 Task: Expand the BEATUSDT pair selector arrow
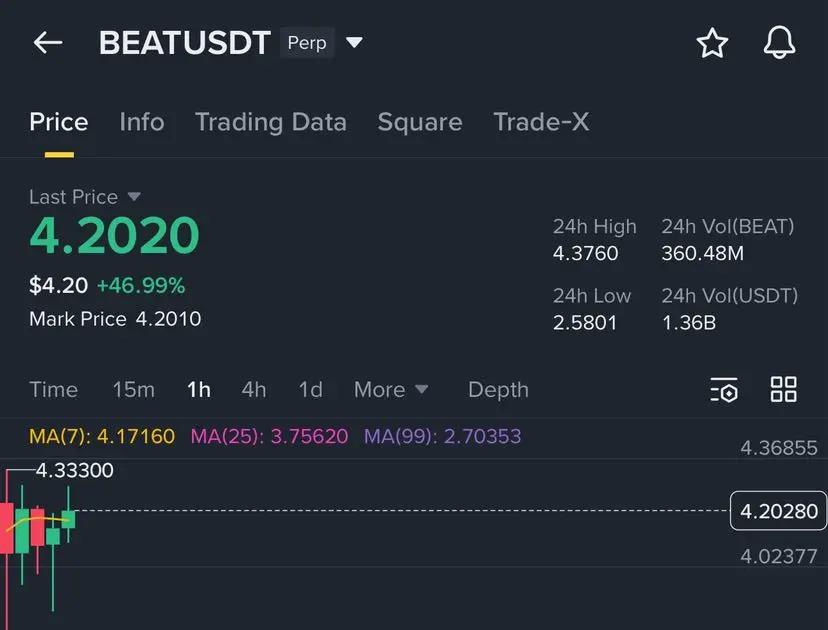tap(354, 43)
